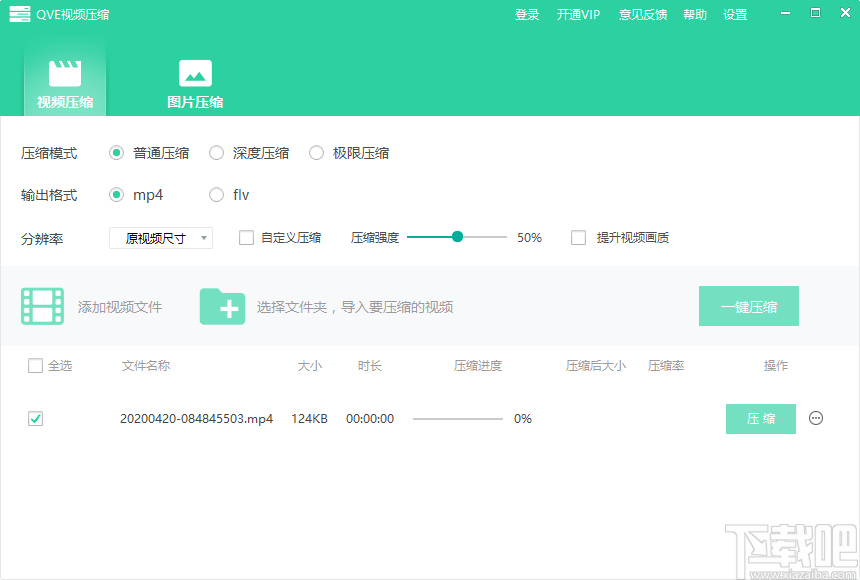Click the 压缩强度 slider handle
Viewport: 860px width, 580px height.
click(457, 237)
